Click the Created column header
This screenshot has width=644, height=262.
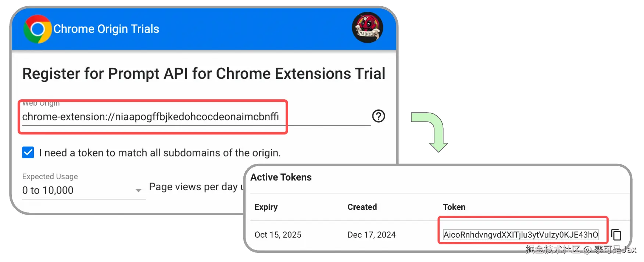point(362,207)
